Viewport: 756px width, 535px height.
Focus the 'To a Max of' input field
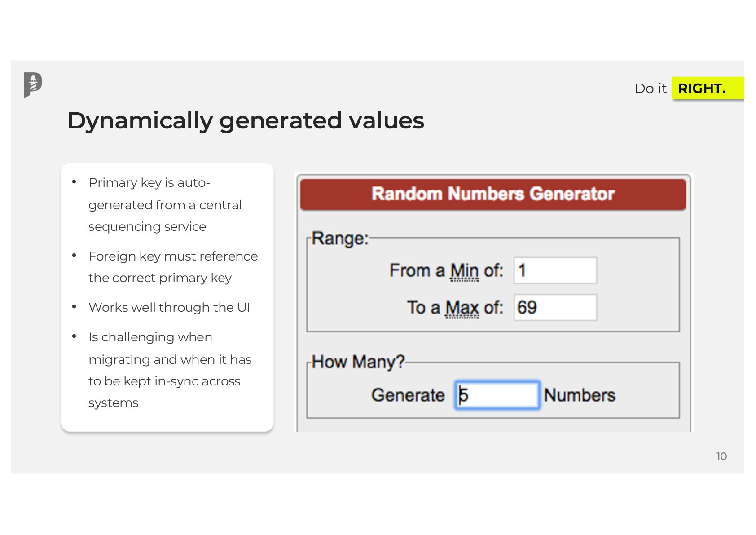pyautogui.click(x=555, y=307)
